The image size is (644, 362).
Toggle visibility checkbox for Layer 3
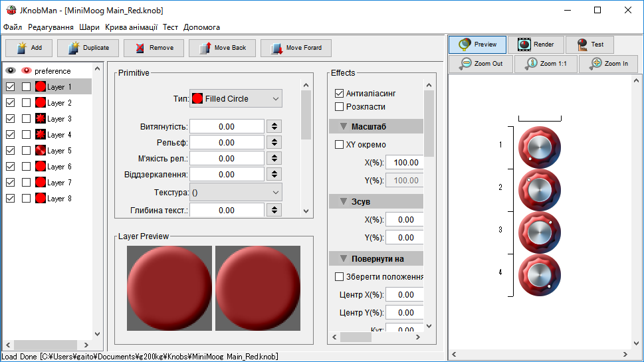coord(10,119)
